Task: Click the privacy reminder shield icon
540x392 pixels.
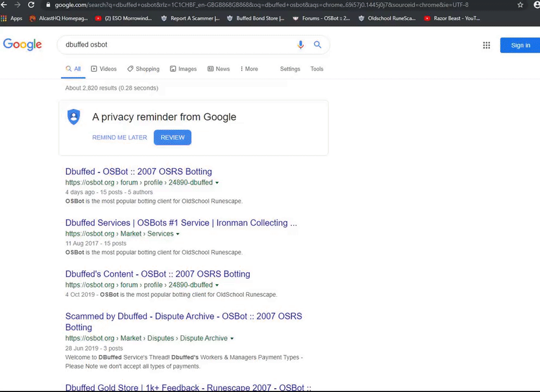Action: 73,117
